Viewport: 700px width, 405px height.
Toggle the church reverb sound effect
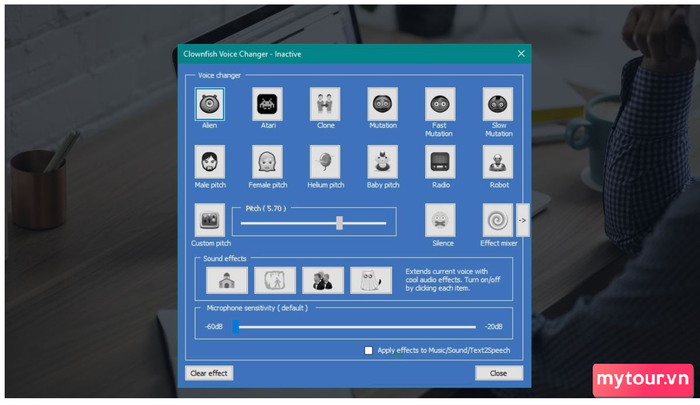tap(227, 280)
